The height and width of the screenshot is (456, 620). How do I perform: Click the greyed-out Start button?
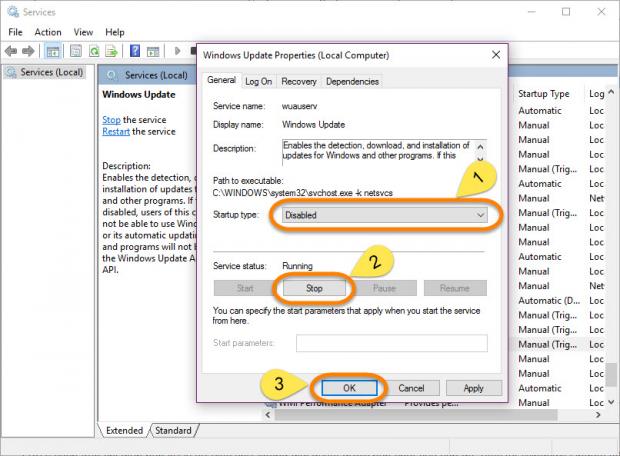[x=245, y=288]
